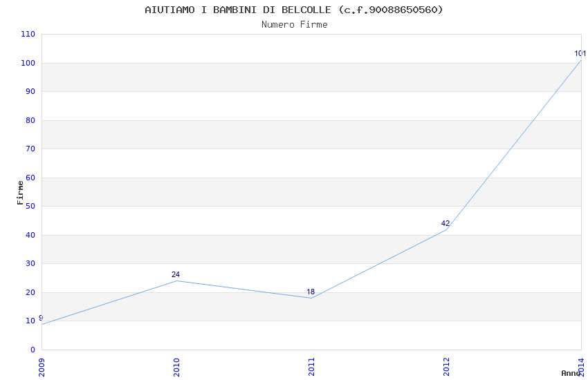Click the y-axis value 30
The image size is (588, 380).
pos(30,263)
